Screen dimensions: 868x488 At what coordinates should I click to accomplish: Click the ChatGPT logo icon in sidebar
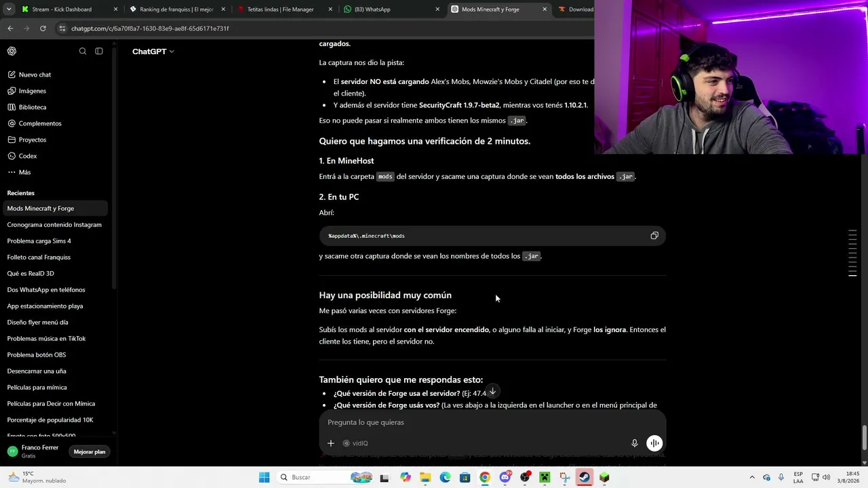tap(12, 52)
